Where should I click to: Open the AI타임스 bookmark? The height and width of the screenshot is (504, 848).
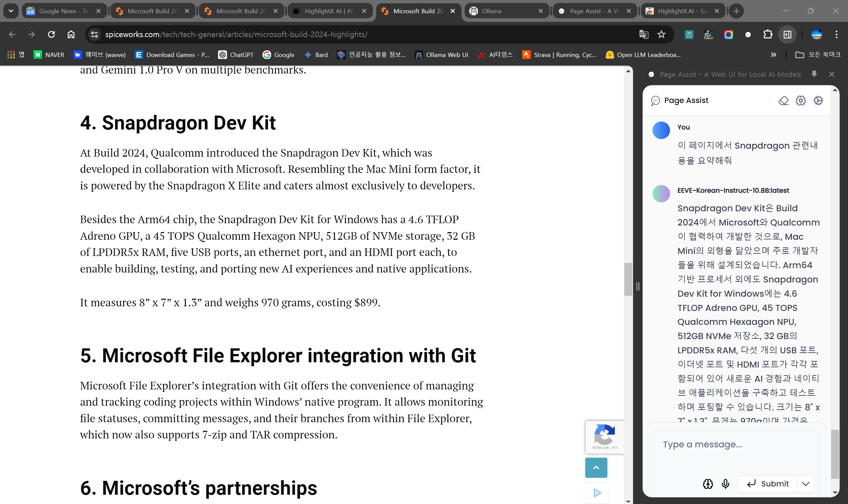tap(495, 55)
